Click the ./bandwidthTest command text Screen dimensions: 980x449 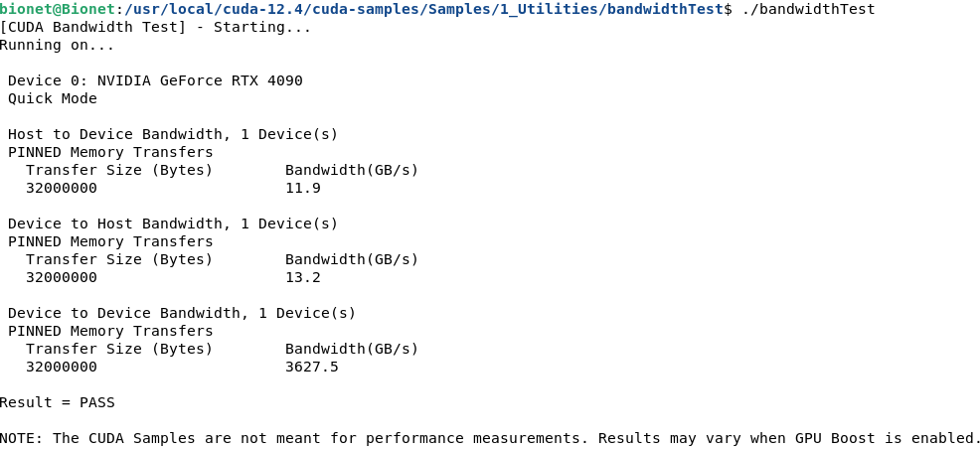[808, 9]
